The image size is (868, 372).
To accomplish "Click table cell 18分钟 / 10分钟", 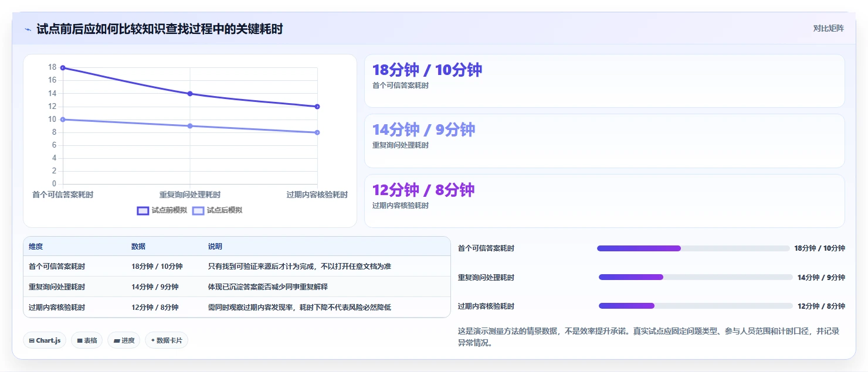I will point(157,267).
